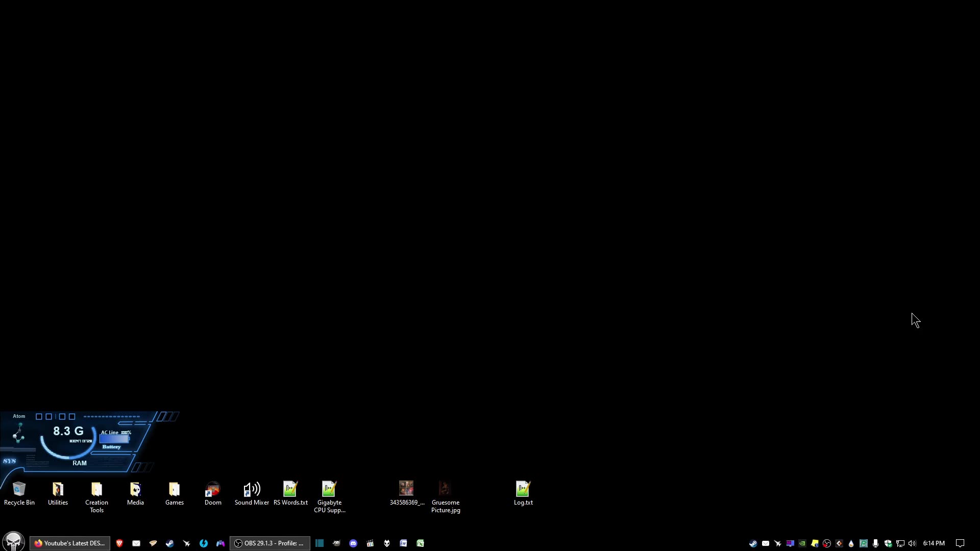Viewport: 980px width, 551px height.
Task: Open the notification center icon
Action: click(960, 543)
